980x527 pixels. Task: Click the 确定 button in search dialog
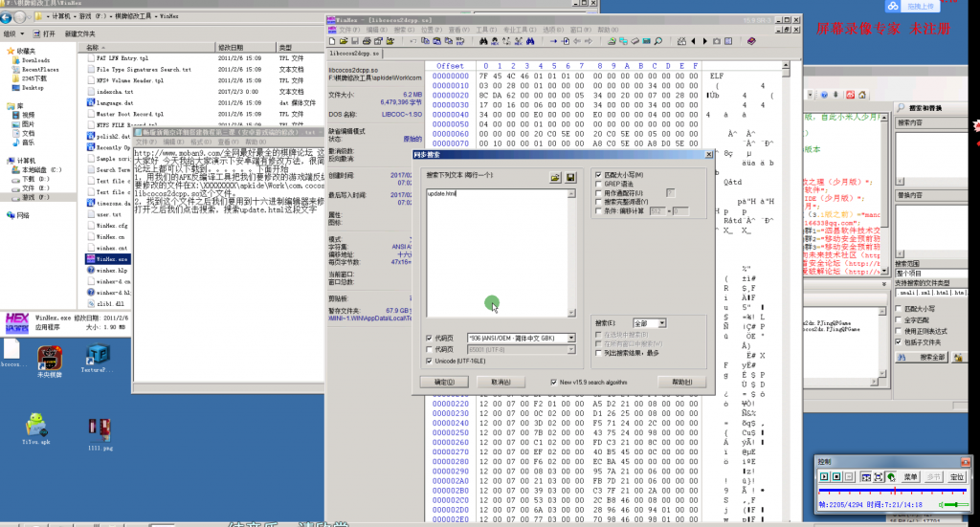444,382
